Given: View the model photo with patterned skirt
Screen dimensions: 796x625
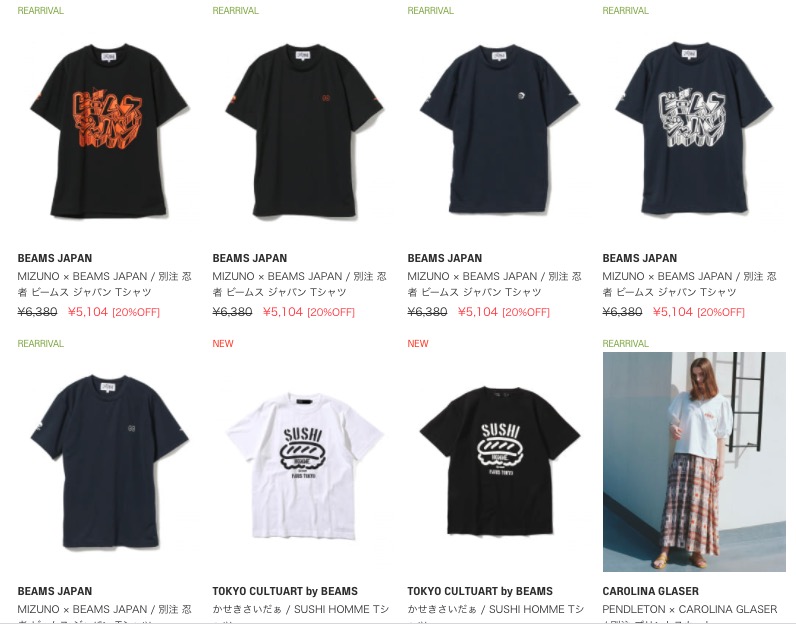Looking at the screenshot, I should (694, 462).
